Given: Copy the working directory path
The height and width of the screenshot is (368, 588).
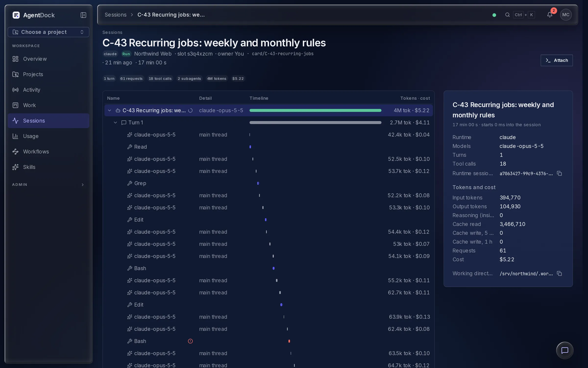Looking at the screenshot, I should point(559,274).
